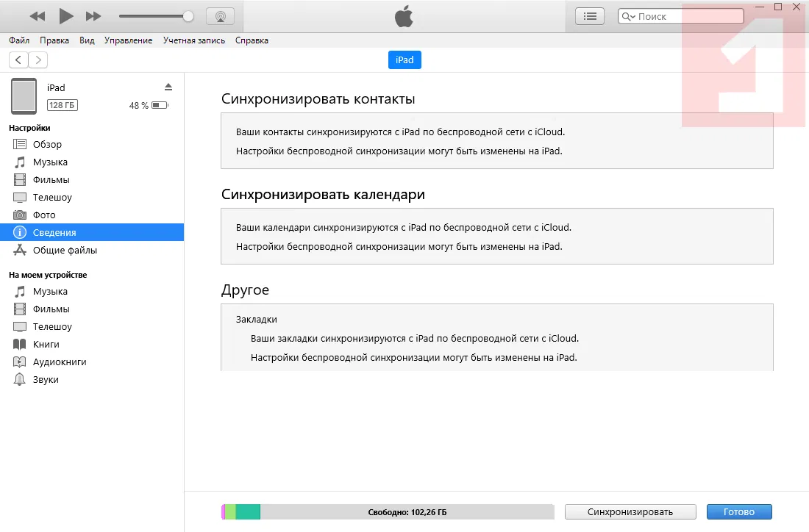Adjust the volume slider knob
This screenshot has width=809, height=532.
click(188, 15)
